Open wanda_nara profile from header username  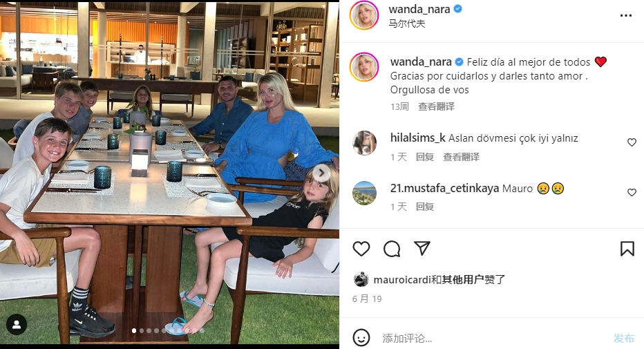tap(419, 9)
